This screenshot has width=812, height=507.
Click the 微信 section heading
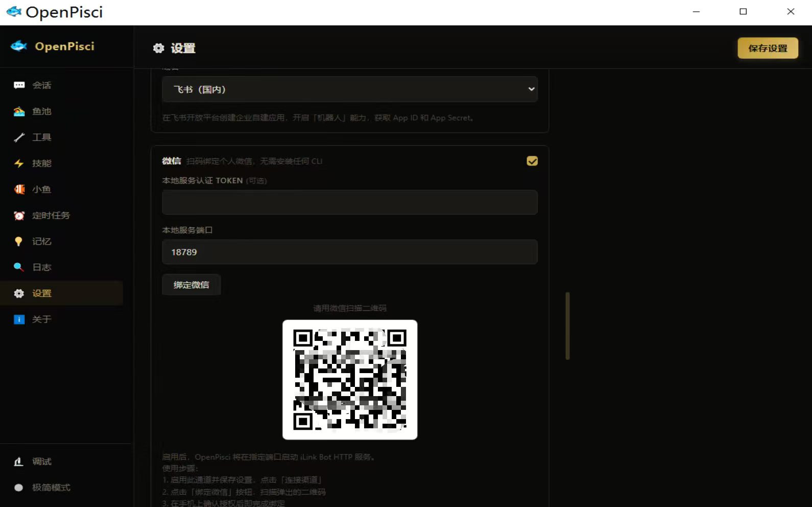tap(172, 161)
